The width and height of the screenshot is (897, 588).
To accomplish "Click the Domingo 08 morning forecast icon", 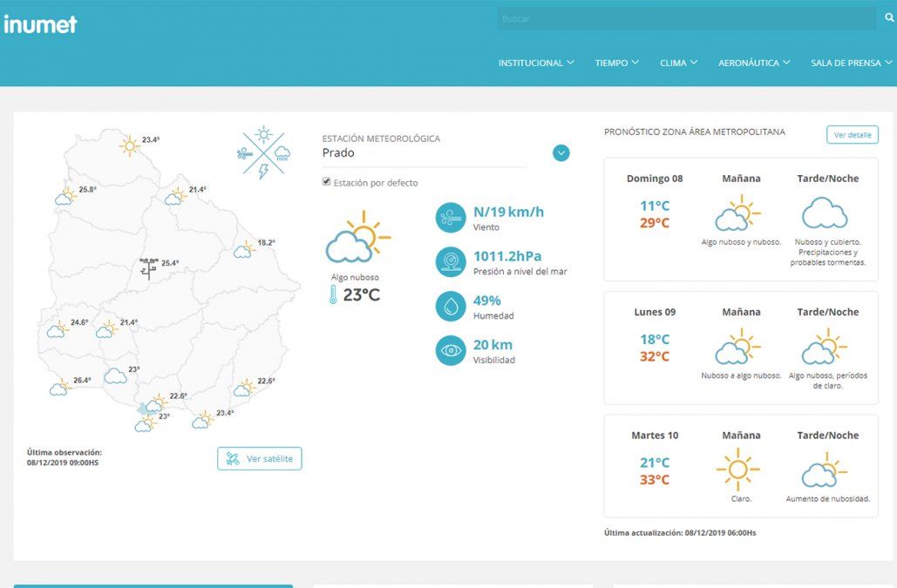I will pyautogui.click(x=740, y=214).
